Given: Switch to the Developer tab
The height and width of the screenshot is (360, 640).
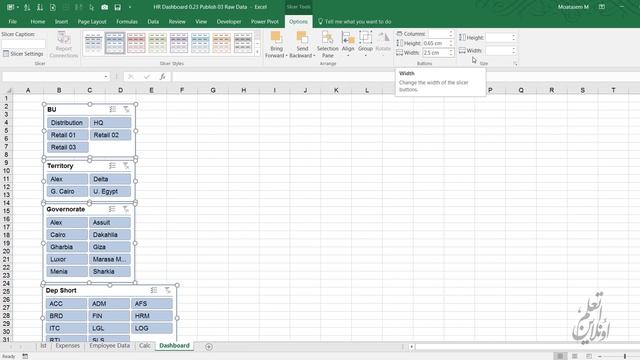Looking at the screenshot, I should (x=229, y=22).
